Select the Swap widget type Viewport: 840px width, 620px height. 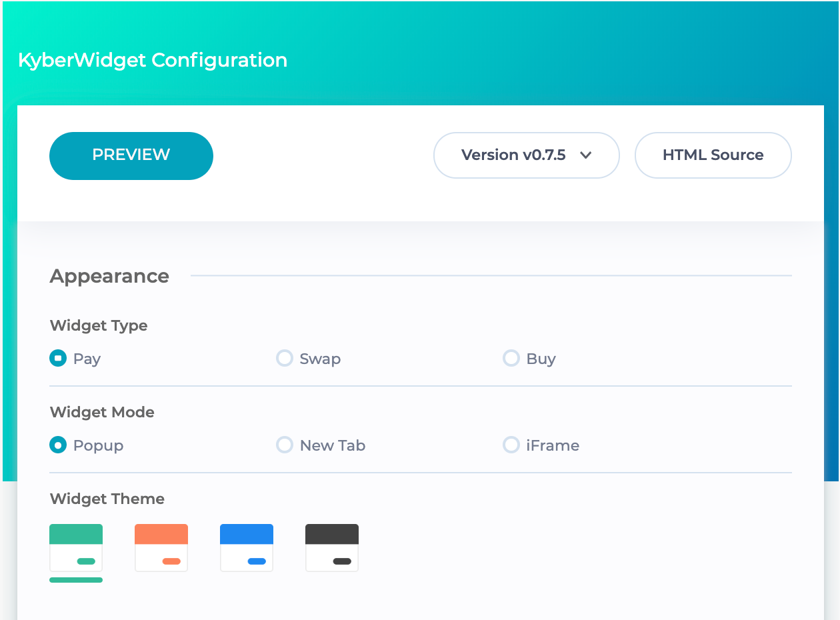click(285, 359)
